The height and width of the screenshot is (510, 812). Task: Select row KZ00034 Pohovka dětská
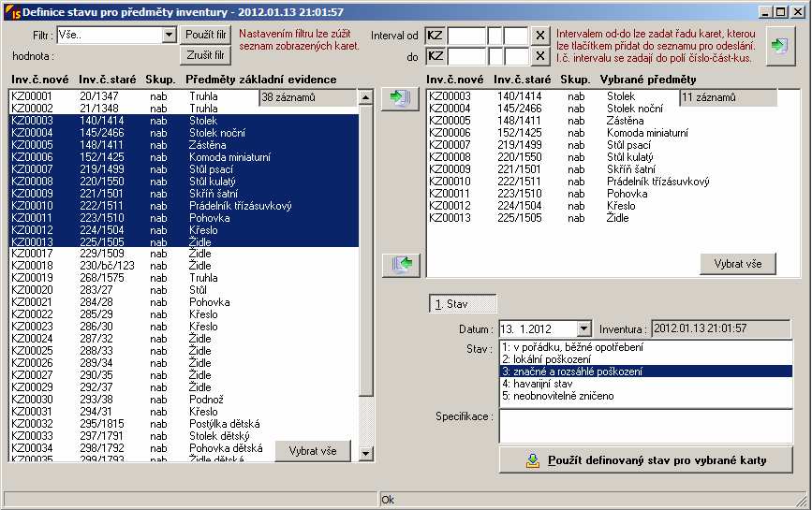tap(184, 448)
